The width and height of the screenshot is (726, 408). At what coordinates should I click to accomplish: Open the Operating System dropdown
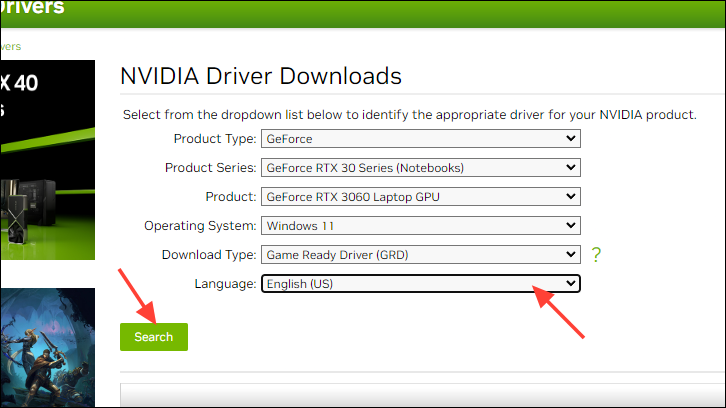pos(420,226)
